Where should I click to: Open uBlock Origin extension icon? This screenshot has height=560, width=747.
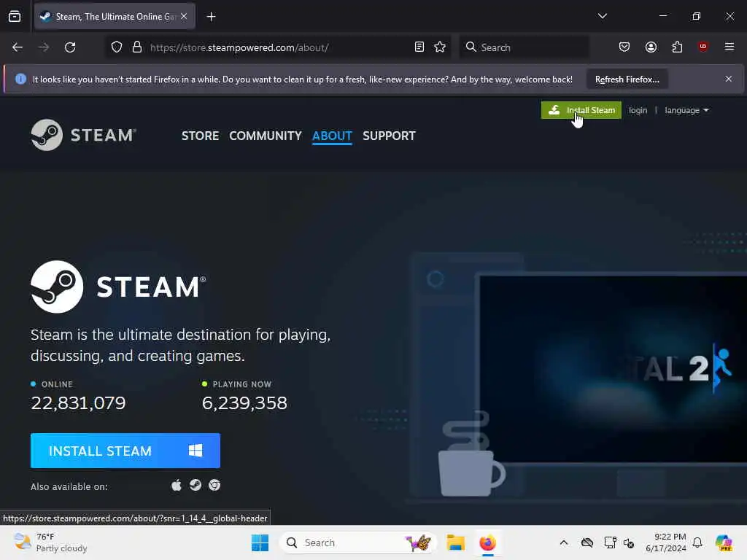pyautogui.click(x=703, y=47)
